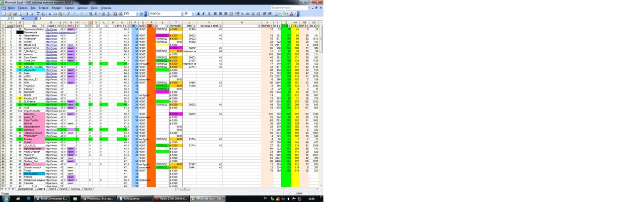Click the EN language indicator in tray

tap(266, 198)
